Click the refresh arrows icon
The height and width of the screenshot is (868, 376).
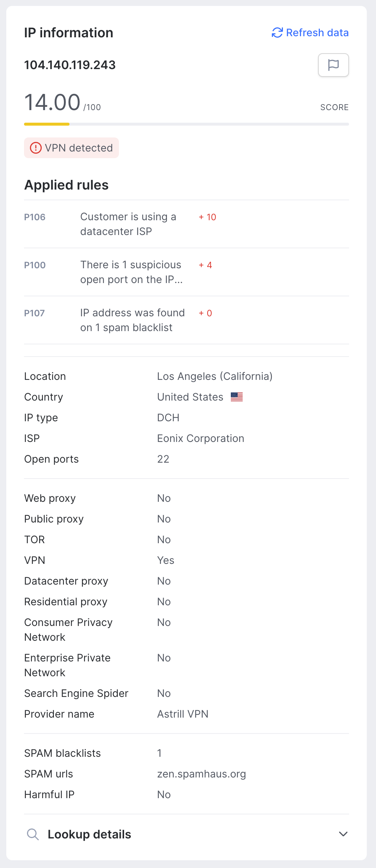click(277, 33)
